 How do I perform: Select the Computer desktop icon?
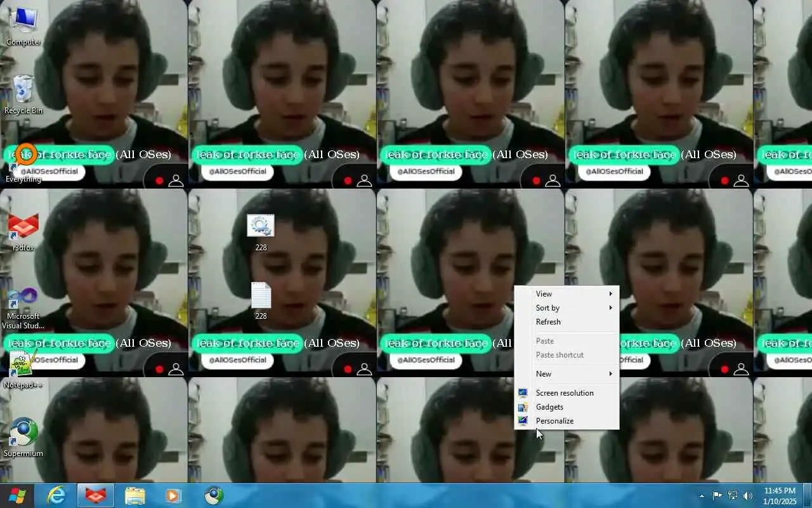tap(23, 27)
